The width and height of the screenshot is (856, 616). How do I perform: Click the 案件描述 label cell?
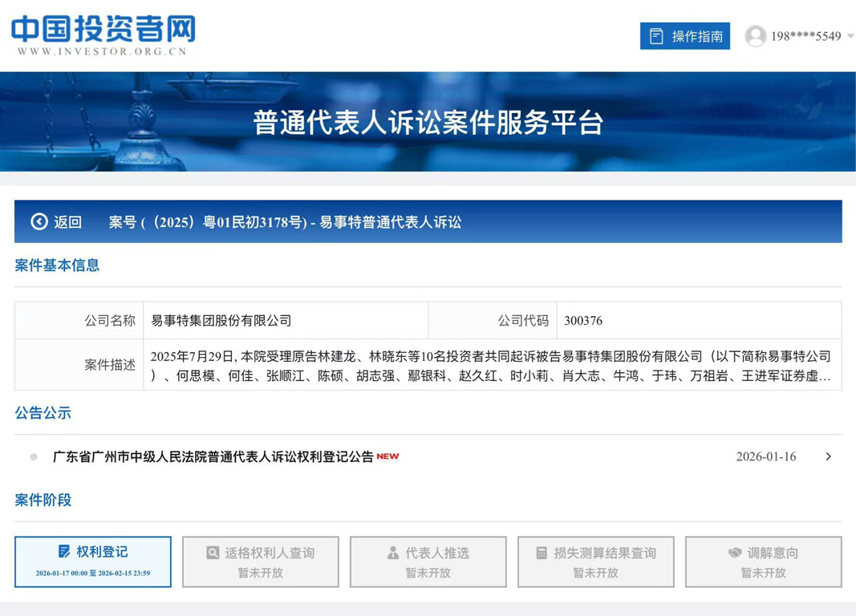79,364
